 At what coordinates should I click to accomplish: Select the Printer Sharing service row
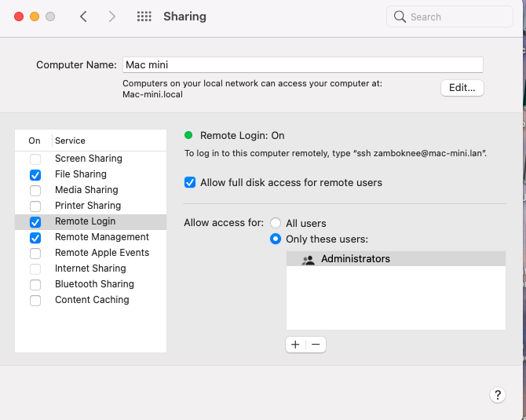point(90,206)
